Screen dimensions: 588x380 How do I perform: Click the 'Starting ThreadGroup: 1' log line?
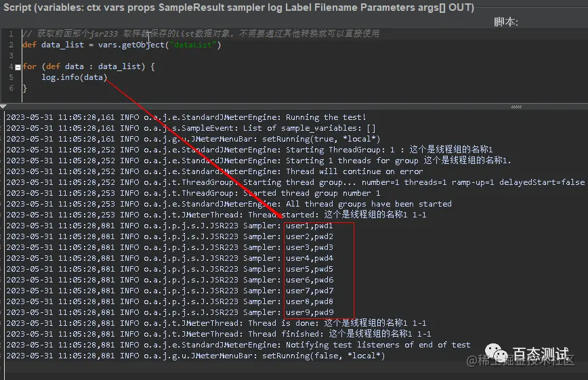[249, 150]
